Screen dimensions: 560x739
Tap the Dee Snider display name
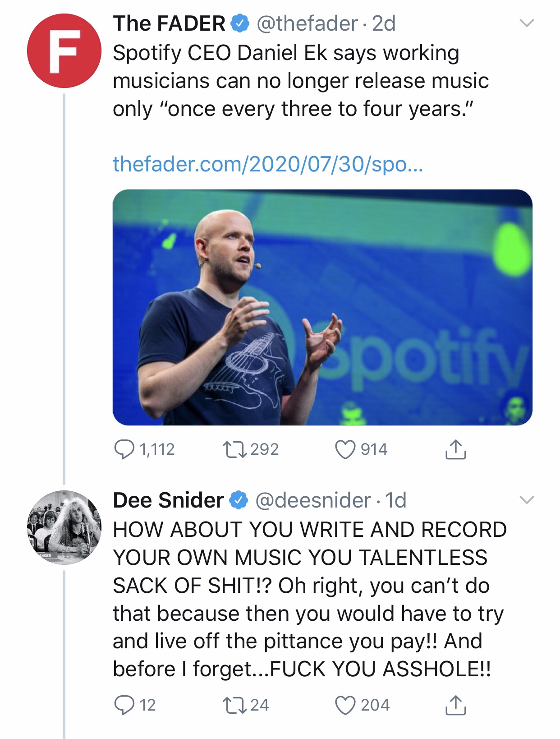click(168, 500)
